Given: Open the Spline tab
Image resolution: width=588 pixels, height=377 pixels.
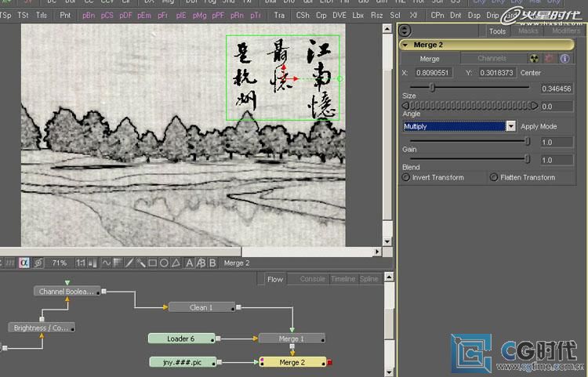Looking at the screenshot, I should [368, 279].
